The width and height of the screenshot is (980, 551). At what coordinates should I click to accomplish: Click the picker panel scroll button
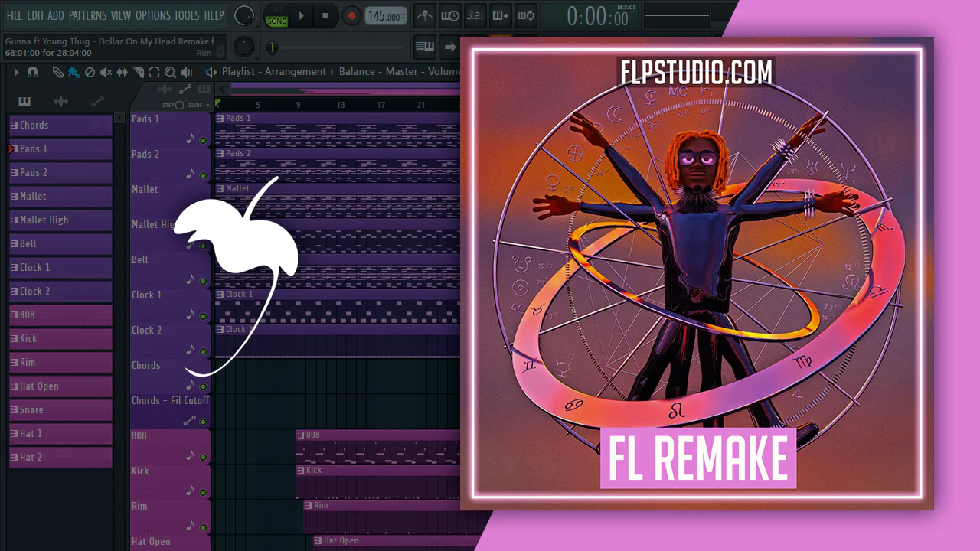coord(119,118)
